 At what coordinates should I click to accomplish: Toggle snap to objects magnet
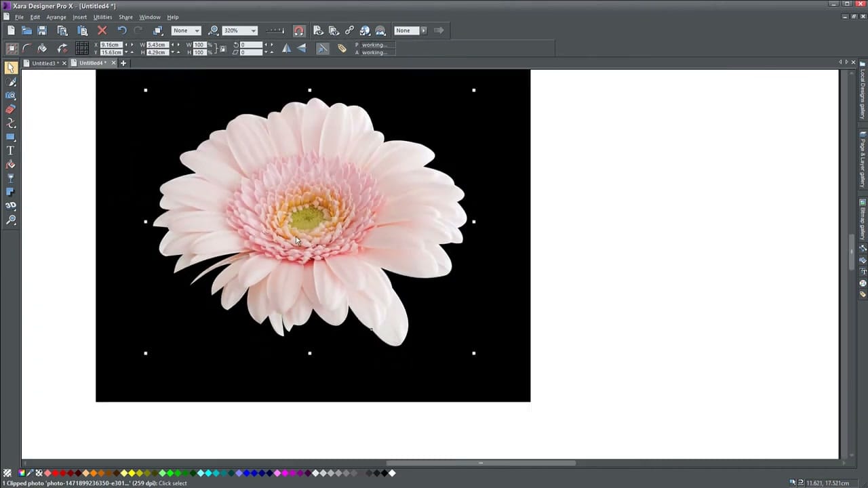point(298,30)
